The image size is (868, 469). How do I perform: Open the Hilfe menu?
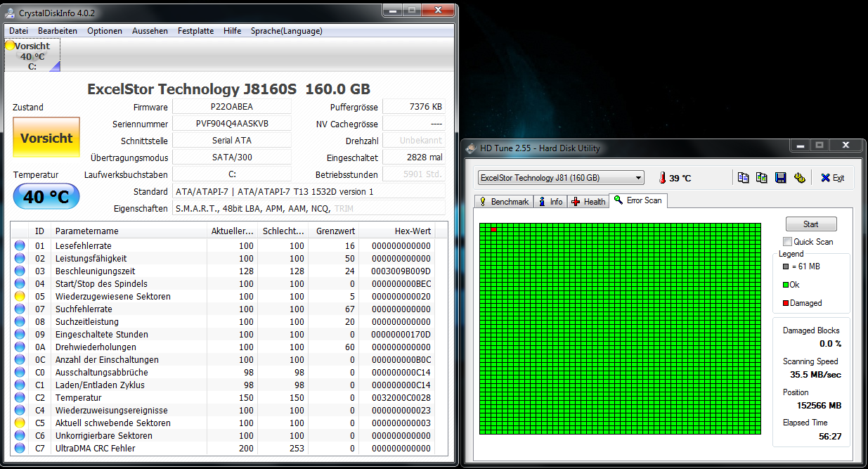tap(233, 31)
